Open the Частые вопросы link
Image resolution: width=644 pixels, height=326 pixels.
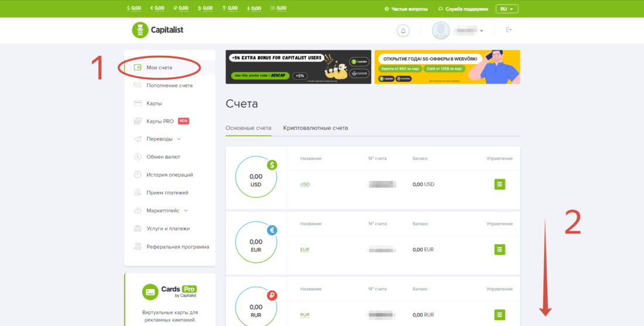pyautogui.click(x=409, y=9)
